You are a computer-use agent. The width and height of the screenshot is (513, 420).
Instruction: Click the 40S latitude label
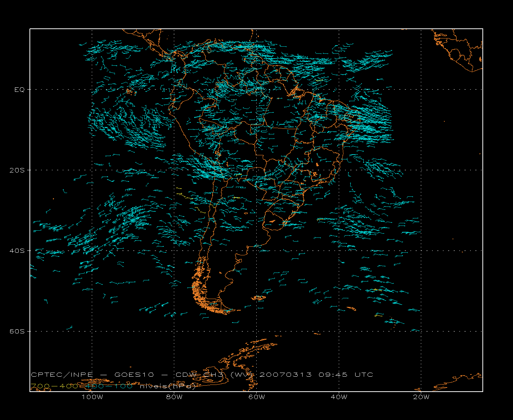coord(17,251)
